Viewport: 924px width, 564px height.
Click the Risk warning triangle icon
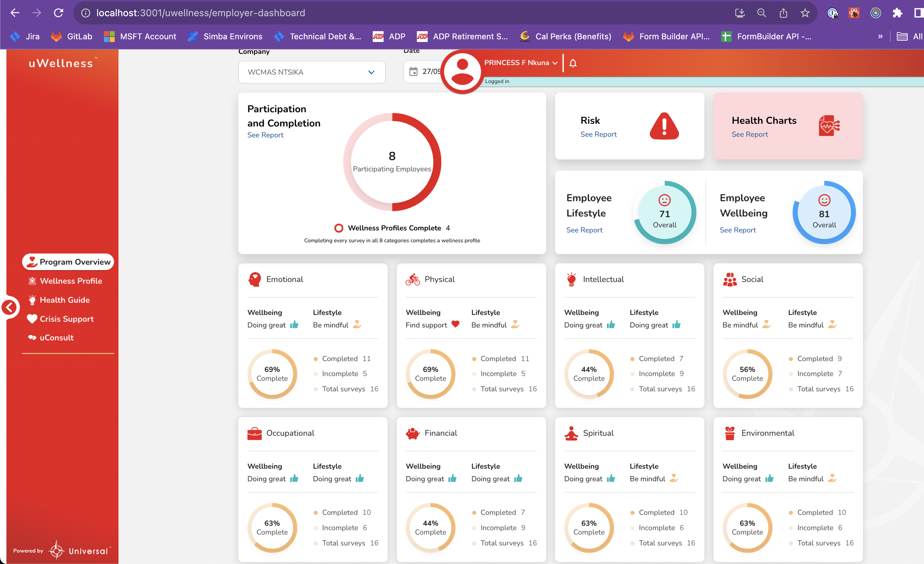[x=664, y=126]
